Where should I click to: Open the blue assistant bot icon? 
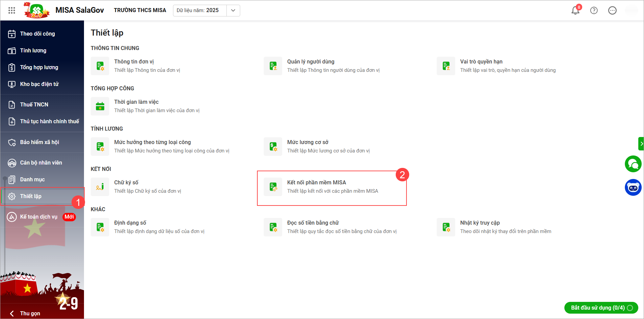tap(633, 187)
